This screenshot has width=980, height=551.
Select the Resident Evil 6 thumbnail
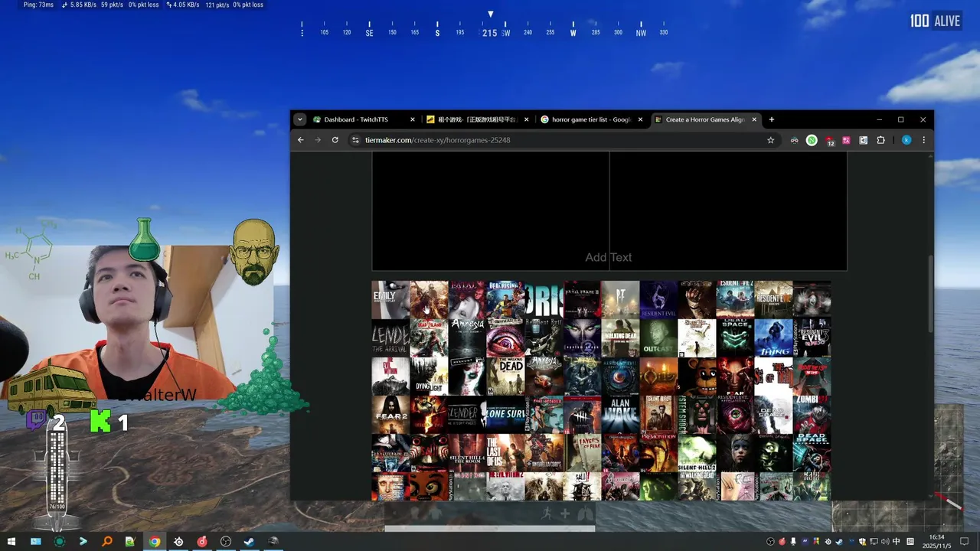pos(658,300)
